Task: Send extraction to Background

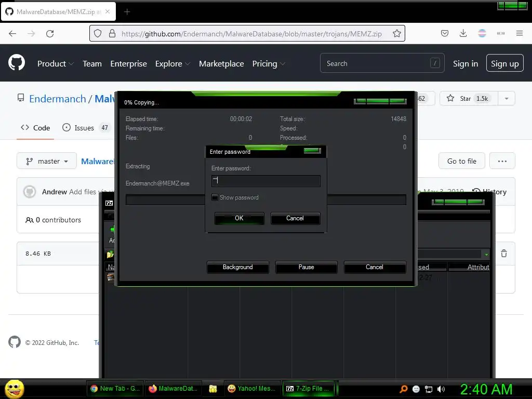Action: [238, 267]
